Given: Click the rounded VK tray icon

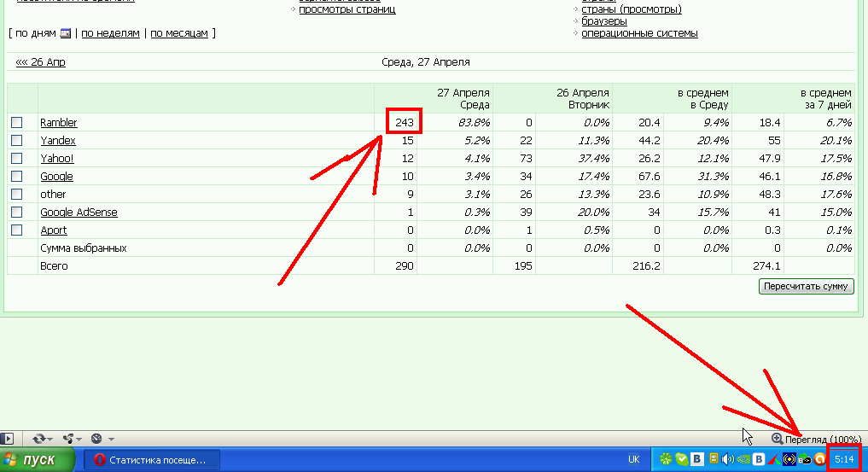Looking at the screenshot, I should pyautogui.click(x=759, y=459).
